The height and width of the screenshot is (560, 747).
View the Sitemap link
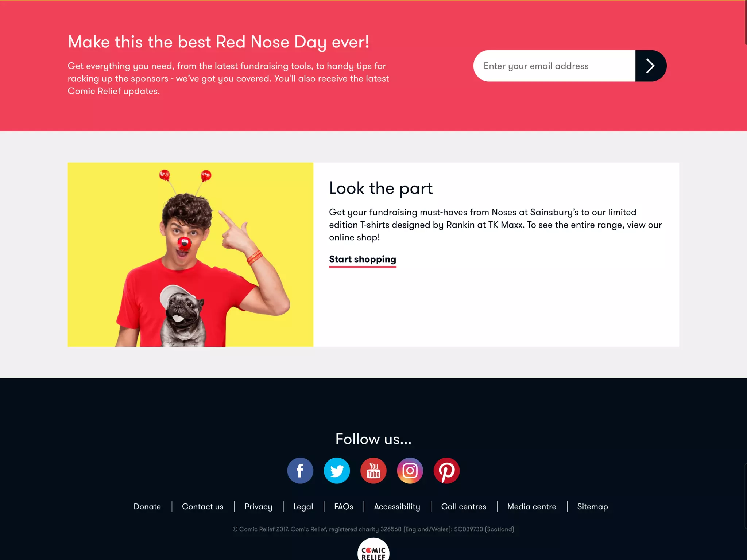coord(592,507)
